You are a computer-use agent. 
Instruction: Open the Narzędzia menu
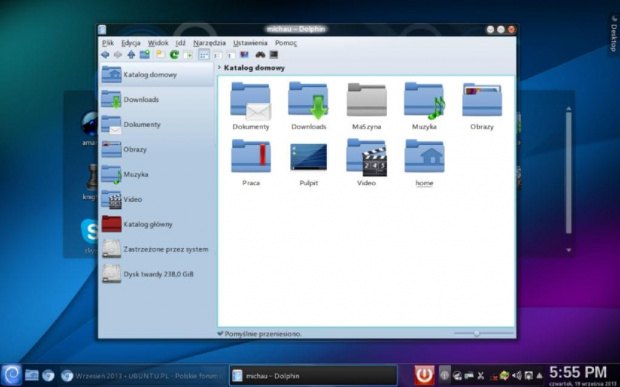point(210,43)
